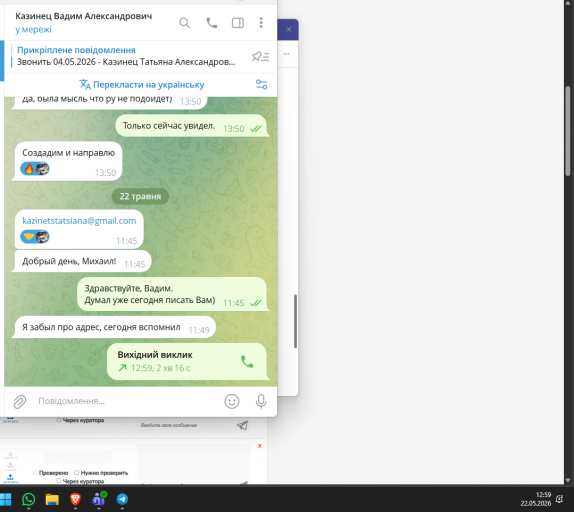Search within the Telegram chat
This screenshot has width=574, height=512.
(x=184, y=23)
